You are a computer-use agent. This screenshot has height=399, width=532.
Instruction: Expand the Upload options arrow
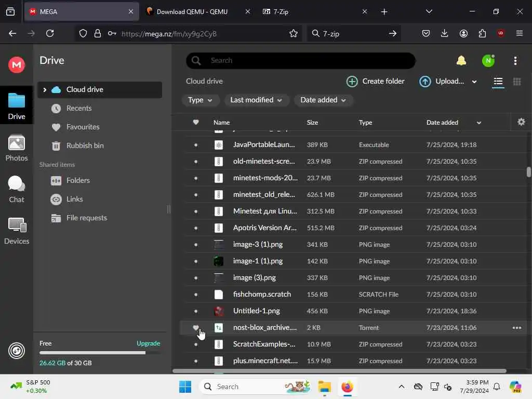474,82
